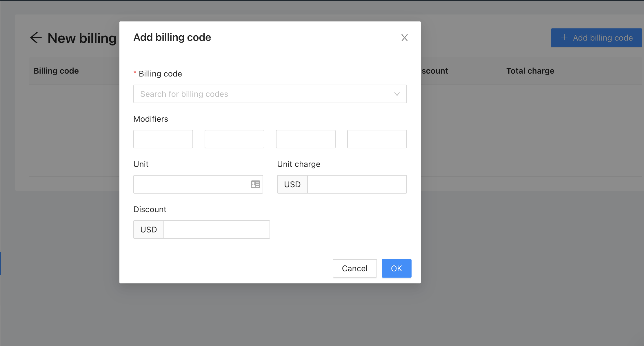Click the first Modifiers input box

(x=163, y=139)
